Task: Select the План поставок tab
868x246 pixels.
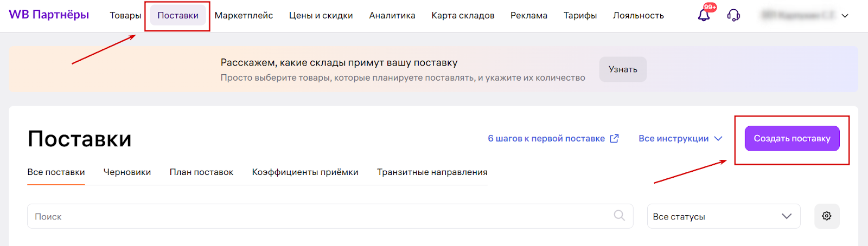Action: (201, 172)
